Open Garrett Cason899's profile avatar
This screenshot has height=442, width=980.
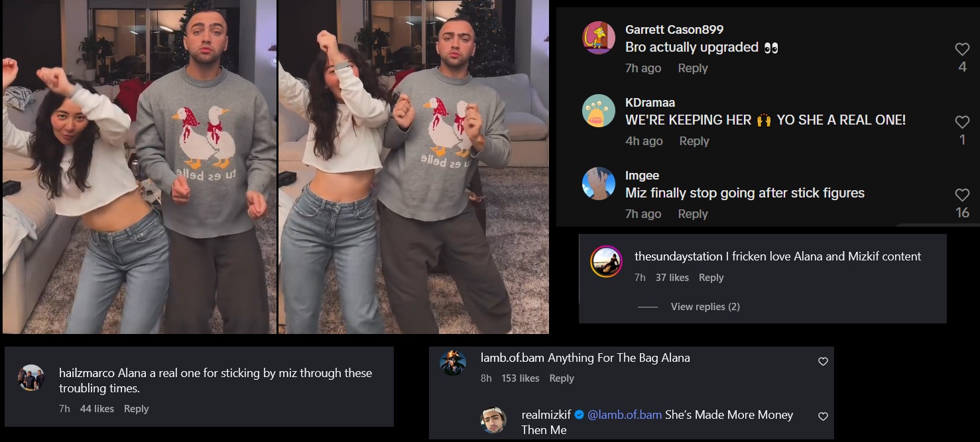[599, 38]
